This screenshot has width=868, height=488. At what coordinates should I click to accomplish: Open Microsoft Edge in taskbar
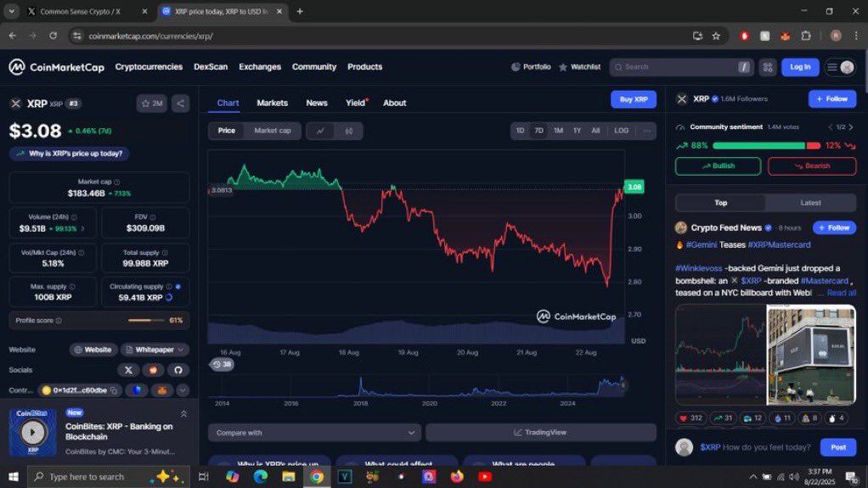click(x=260, y=476)
